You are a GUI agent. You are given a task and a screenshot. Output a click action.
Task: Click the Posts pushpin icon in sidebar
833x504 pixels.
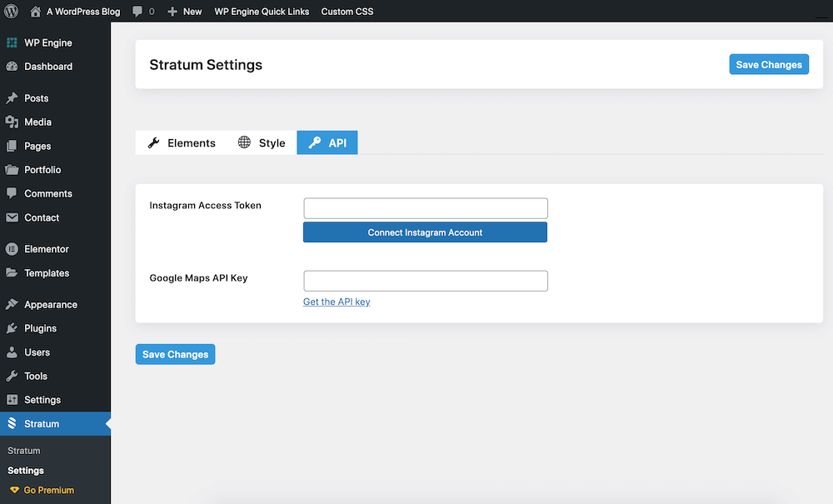(12, 98)
